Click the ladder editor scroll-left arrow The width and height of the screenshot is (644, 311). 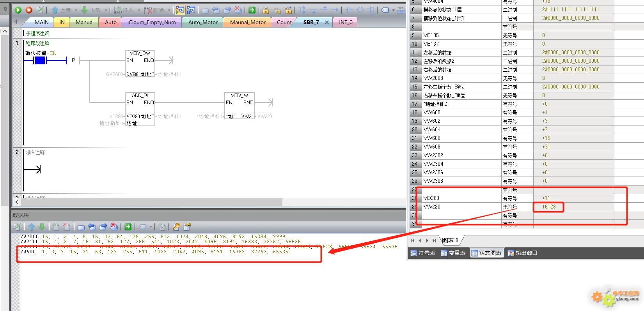coord(16,202)
